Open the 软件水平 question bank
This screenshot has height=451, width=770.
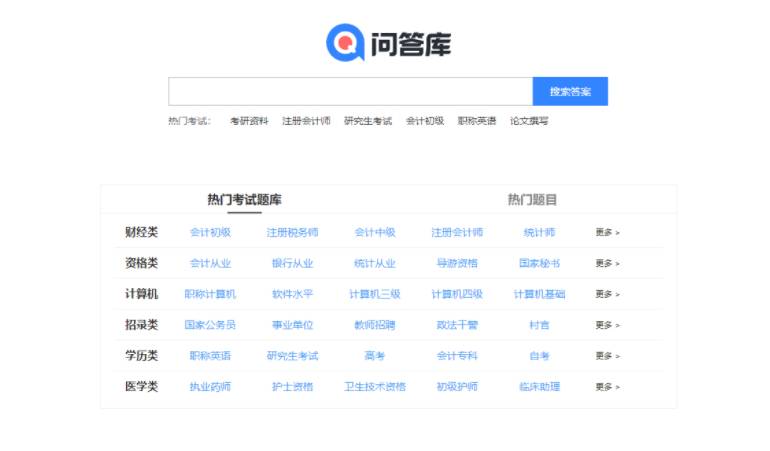click(293, 294)
